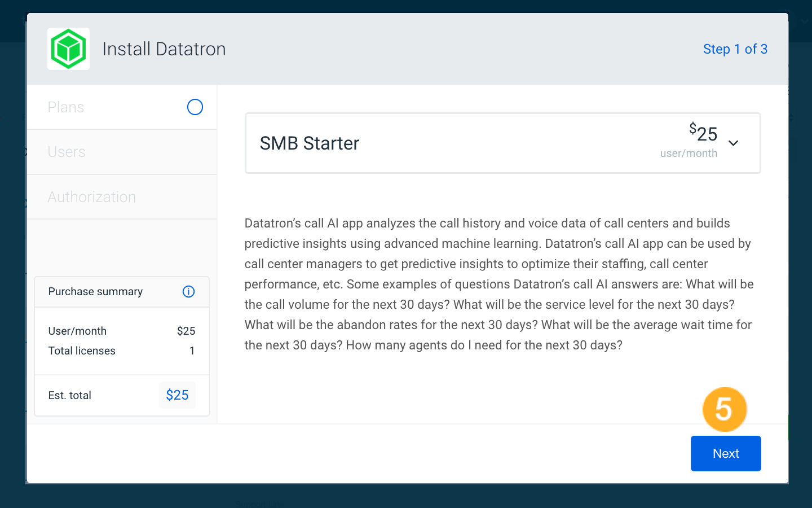
Task: Click the Step 1 of 3 indicator
Action: 735,49
